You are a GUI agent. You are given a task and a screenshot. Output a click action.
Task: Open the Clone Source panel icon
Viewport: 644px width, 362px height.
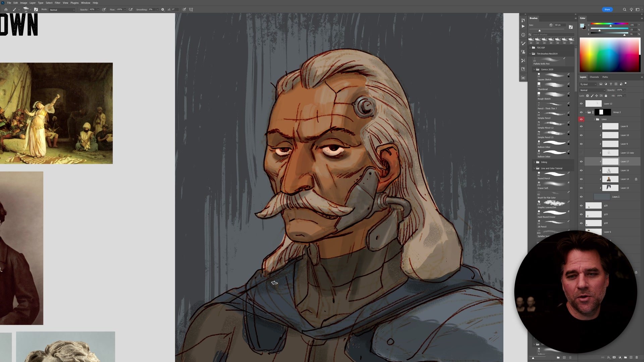523,52
